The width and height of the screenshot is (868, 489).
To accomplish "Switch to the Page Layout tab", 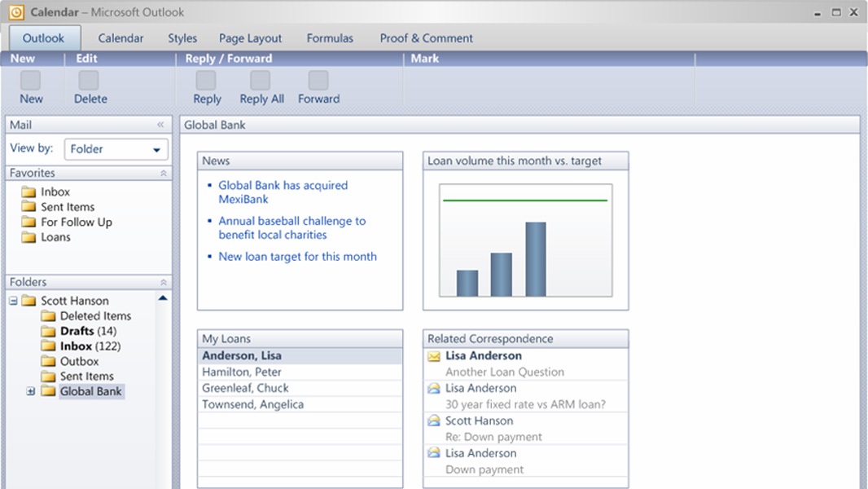I will pos(250,38).
